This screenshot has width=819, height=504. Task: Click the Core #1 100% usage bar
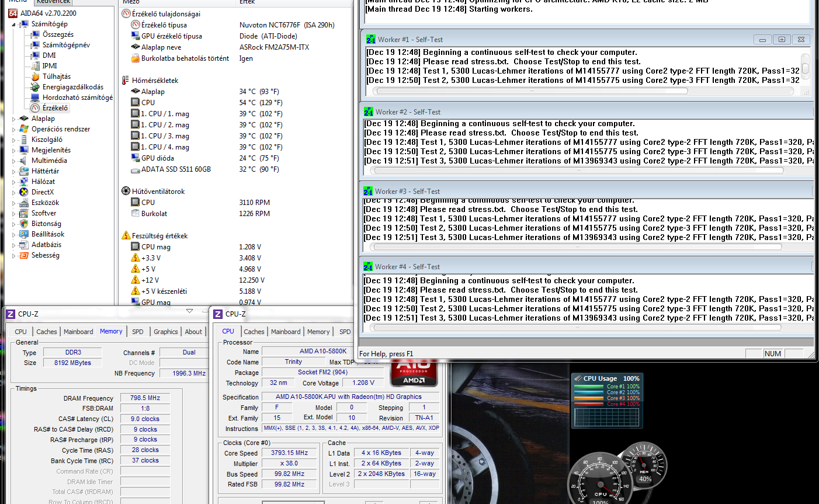590,387
